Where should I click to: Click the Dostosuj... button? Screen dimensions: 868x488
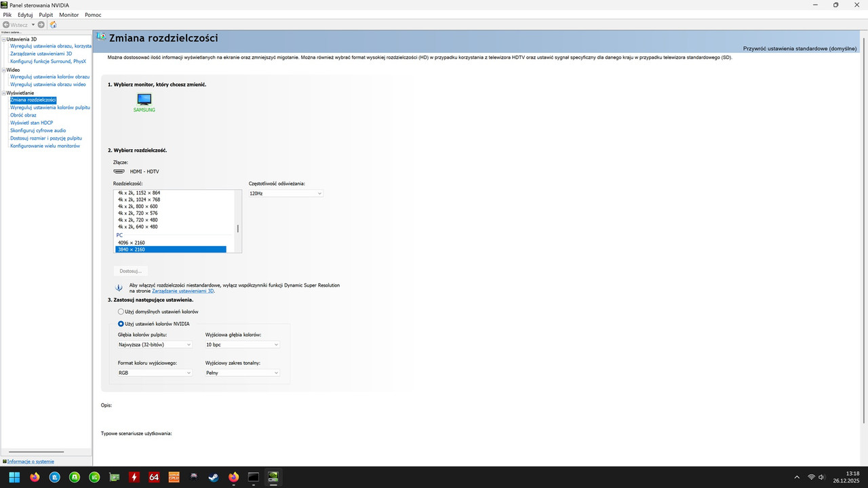[131, 271]
